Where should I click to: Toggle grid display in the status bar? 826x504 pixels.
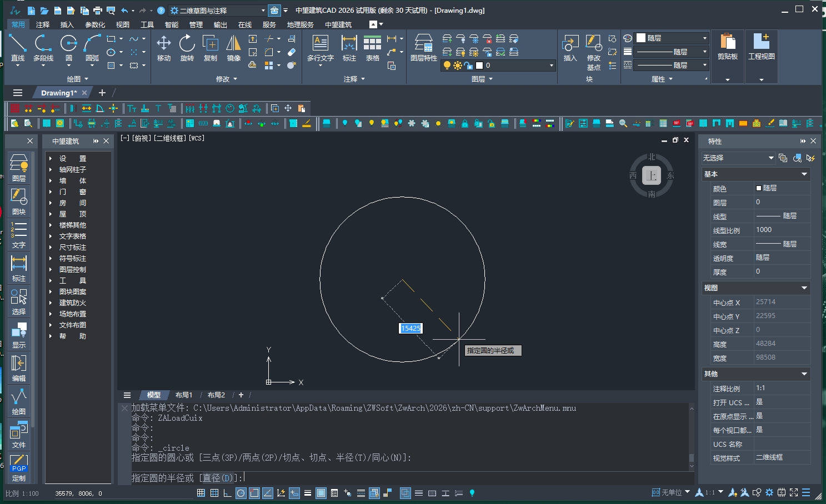[214, 493]
